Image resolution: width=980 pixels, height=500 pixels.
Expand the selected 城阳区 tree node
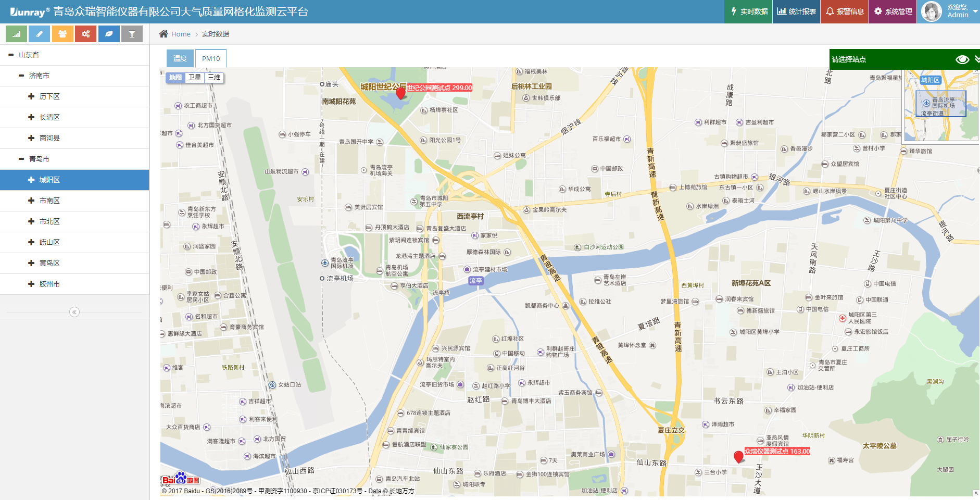click(31, 180)
